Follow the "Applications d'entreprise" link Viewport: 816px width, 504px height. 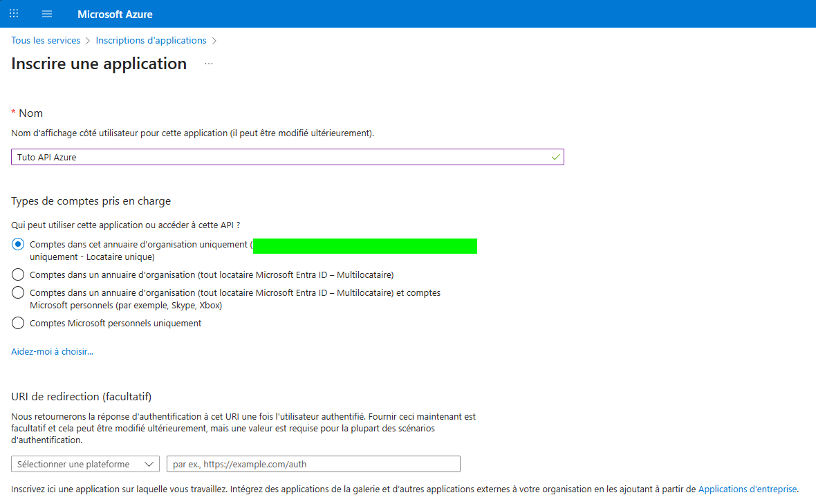[747, 489]
